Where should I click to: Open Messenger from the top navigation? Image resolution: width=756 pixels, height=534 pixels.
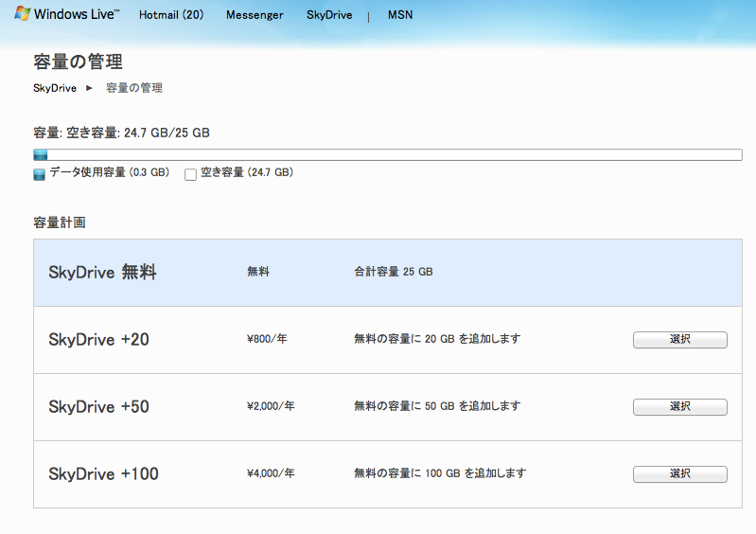click(x=255, y=15)
